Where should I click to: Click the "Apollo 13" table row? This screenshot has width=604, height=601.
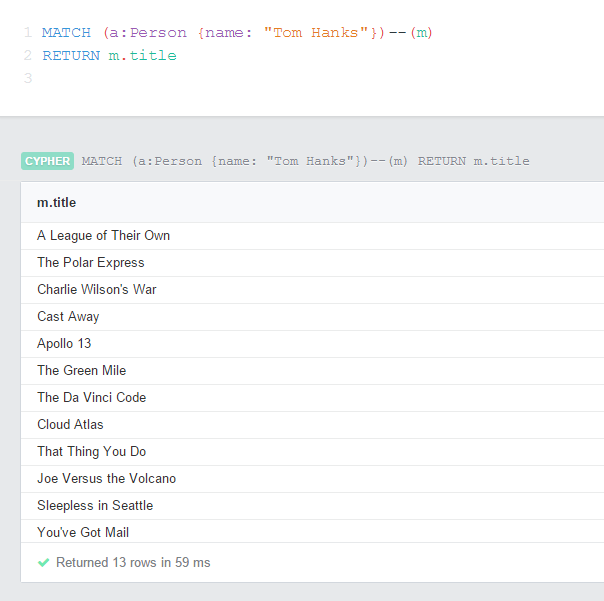pyautogui.click(x=66, y=344)
